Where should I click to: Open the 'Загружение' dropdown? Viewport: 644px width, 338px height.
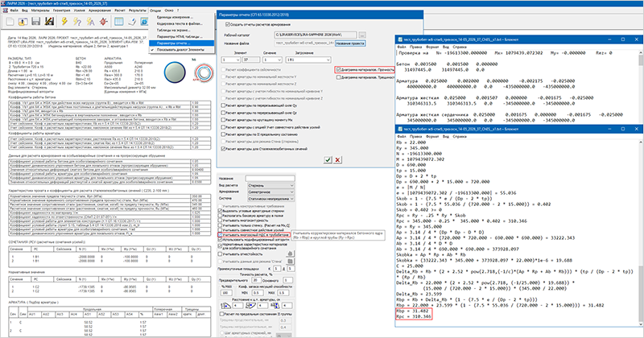(x=308, y=60)
